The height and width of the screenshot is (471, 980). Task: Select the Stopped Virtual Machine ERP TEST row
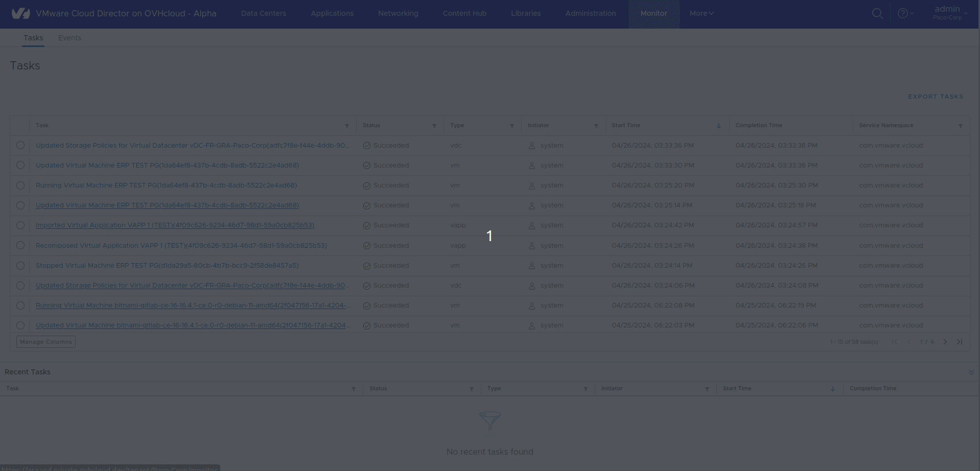(20, 266)
